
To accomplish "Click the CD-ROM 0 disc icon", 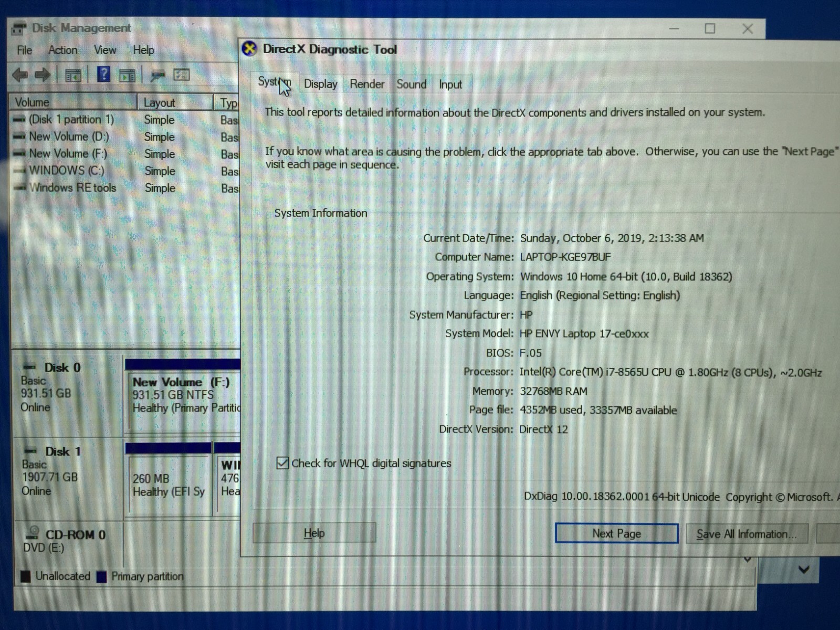I will 33,533.
